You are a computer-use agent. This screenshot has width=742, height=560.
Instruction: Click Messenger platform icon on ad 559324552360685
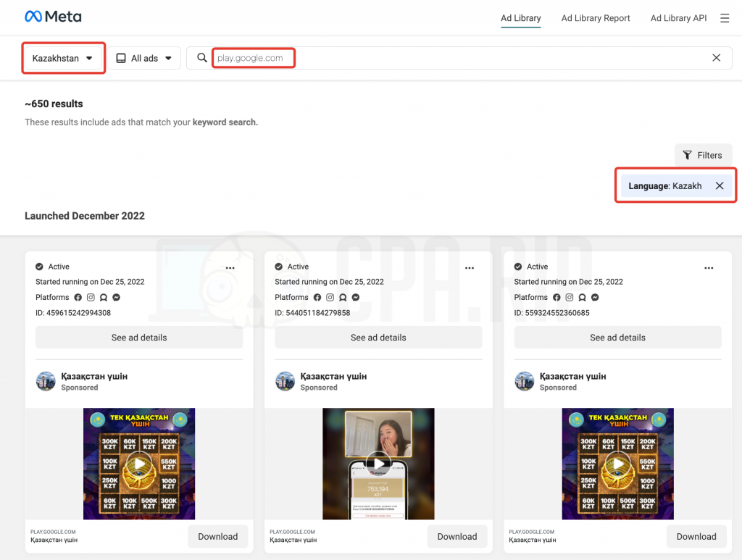click(596, 297)
